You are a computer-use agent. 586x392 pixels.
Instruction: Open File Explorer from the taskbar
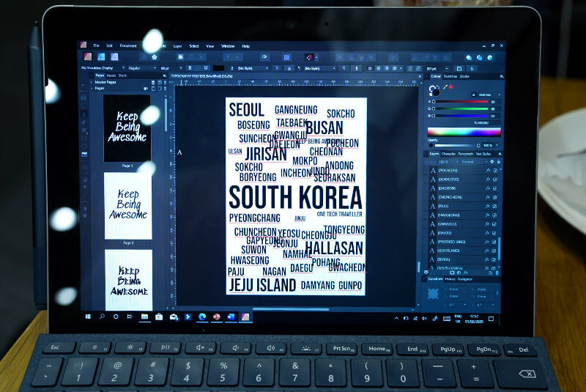pyautogui.click(x=144, y=317)
